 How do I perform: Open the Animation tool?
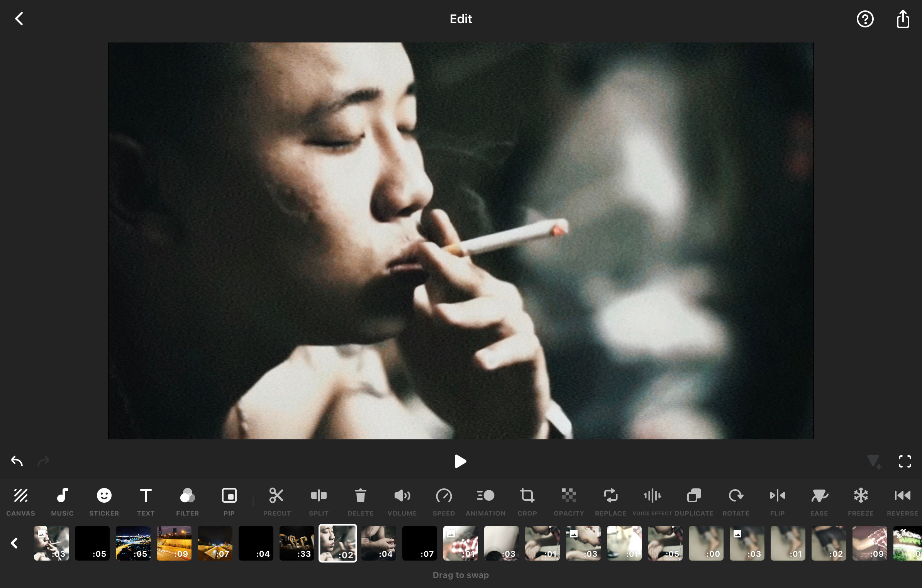485,502
